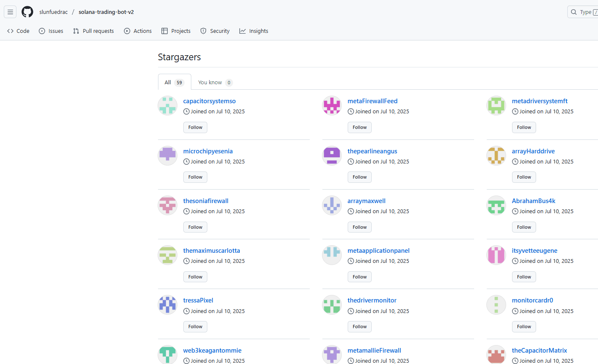The image size is (598, 364).
Task: Open solana-trading-bot-v2 repository link
Action: 106,12
